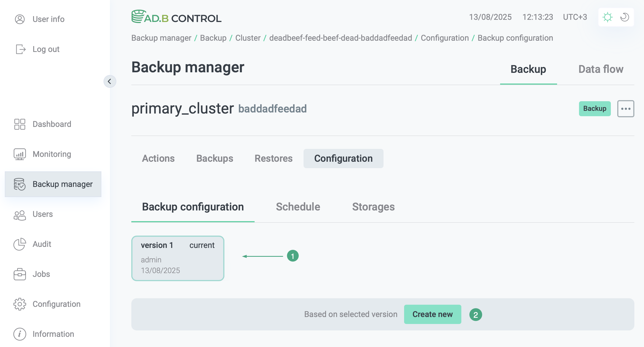Click the Information circle icon
Screen dimensions: 644x347
[20, 334]
